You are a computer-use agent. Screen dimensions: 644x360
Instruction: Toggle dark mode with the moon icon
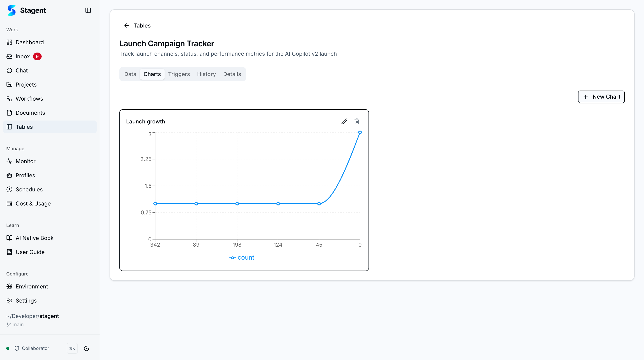[x=86, y=348]
